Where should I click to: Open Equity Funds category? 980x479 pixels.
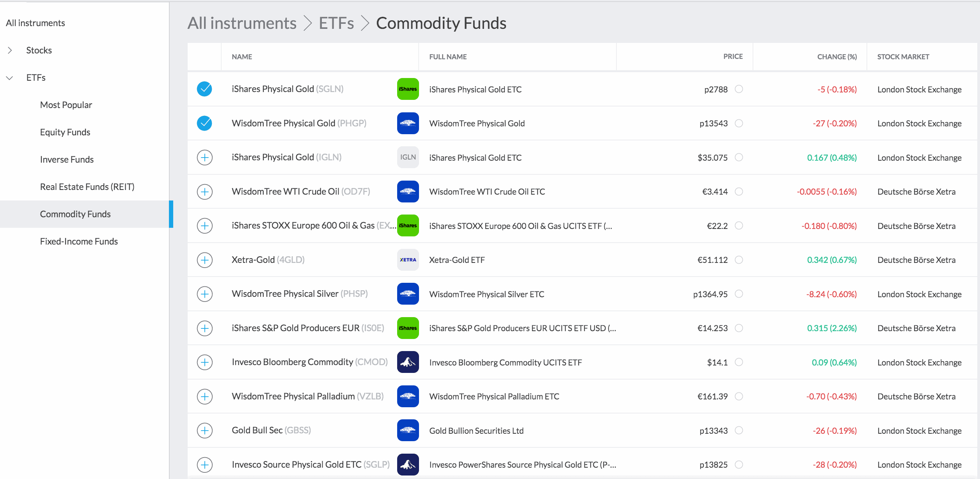click(x=65, y=132)
